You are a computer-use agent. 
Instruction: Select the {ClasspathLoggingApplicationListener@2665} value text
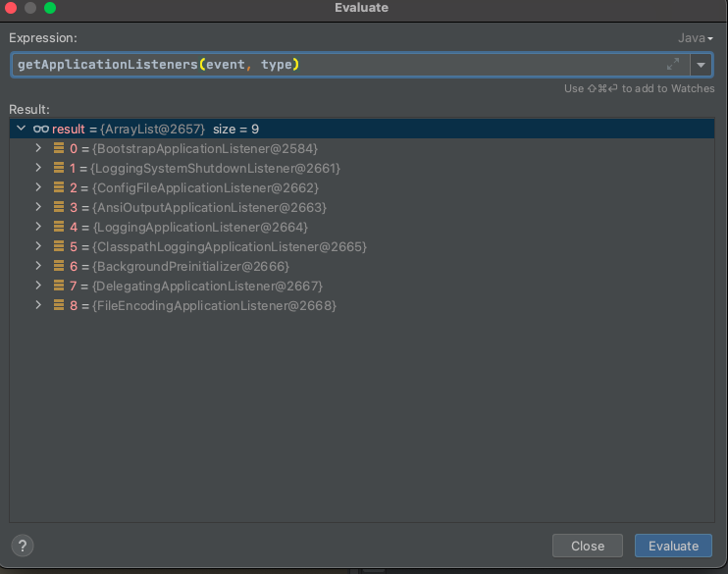230,247
